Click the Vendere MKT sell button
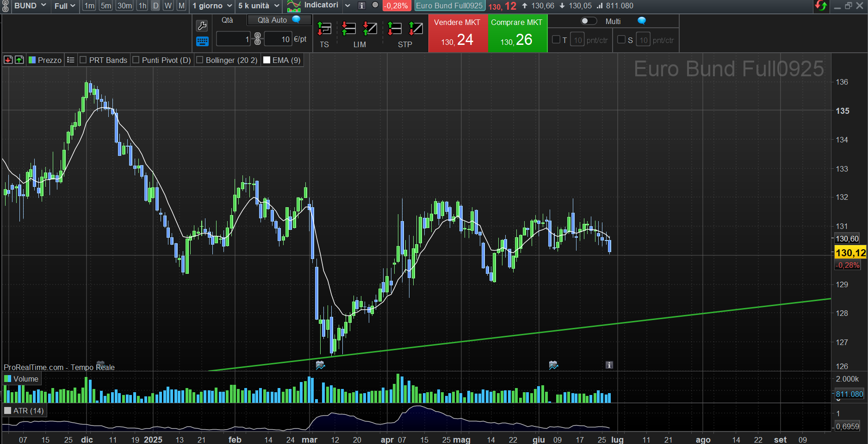This screenshot has width=868, height=444. pos(458,33)
